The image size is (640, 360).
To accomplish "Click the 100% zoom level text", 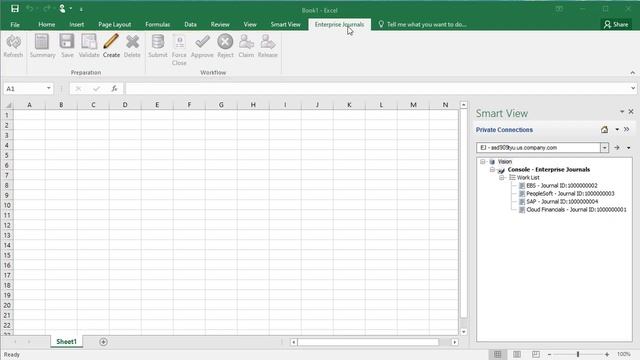I will (624, 355).
